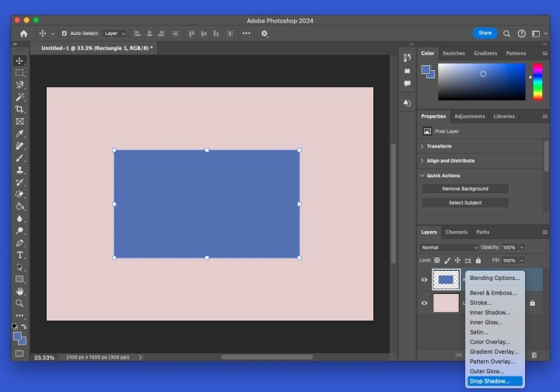This screenshot has height=392, width=560.
Task: Expand the Align and Distribute section
Action: [450, 161]
